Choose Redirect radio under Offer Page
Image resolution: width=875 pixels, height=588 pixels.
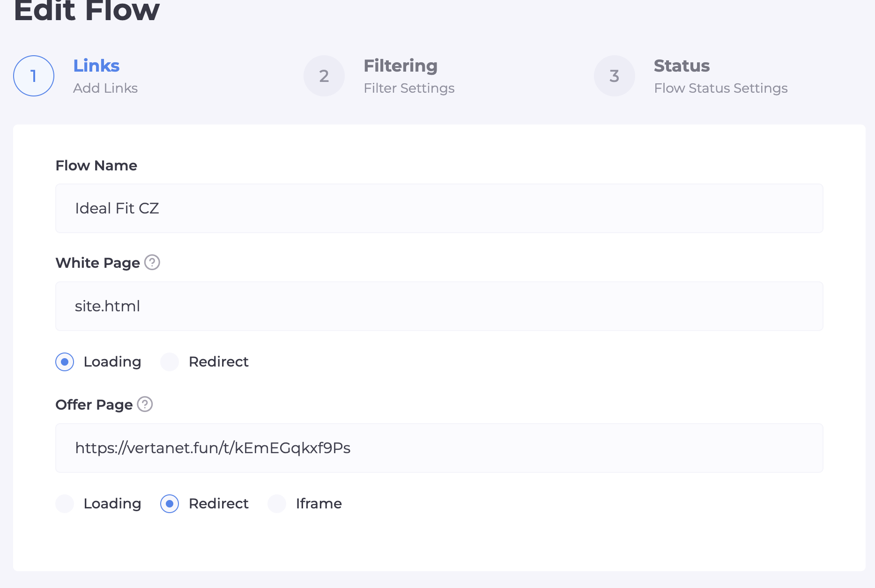[170, 504]
